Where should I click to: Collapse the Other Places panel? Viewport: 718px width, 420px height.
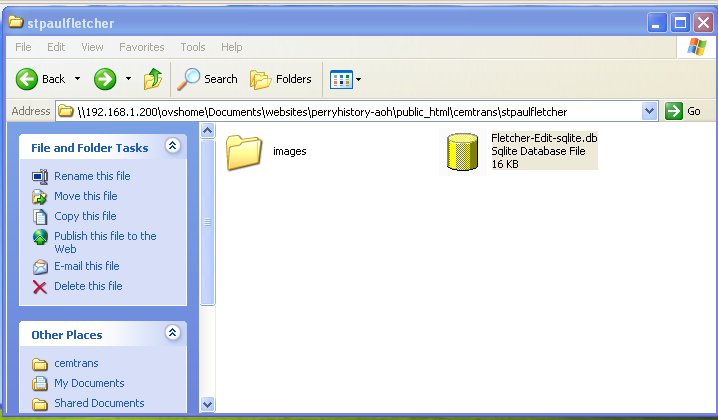[173, 333]
